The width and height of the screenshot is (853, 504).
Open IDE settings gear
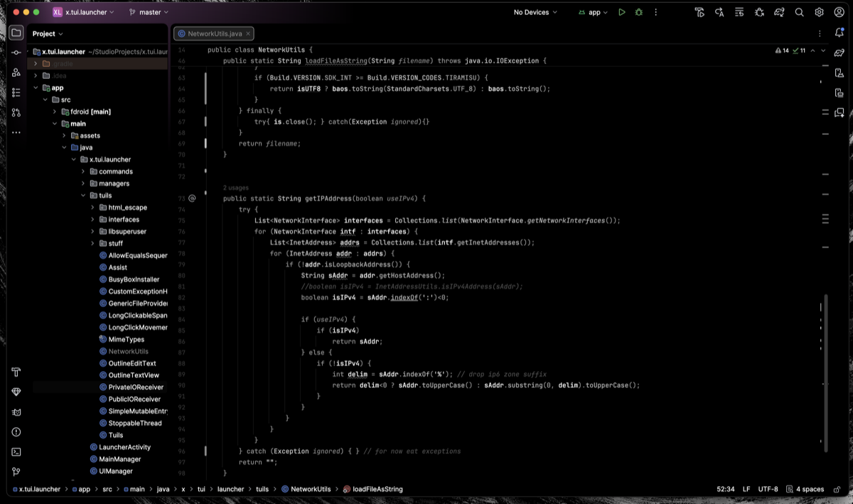pos(819,12)
